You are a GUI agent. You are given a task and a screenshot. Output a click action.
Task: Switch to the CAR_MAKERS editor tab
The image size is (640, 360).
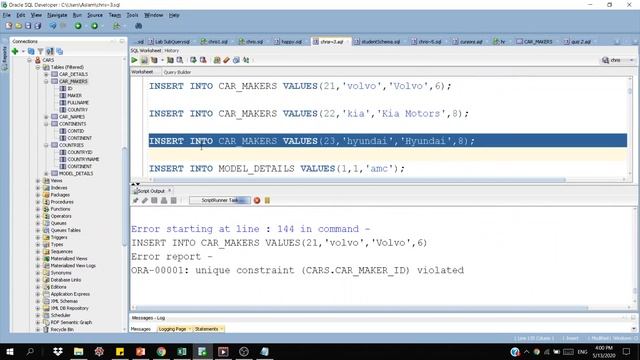click(x=535, y=42)
